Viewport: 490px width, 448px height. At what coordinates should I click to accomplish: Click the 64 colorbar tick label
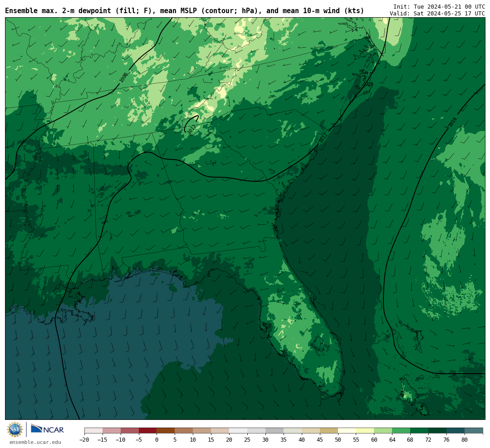coord(392,439)
